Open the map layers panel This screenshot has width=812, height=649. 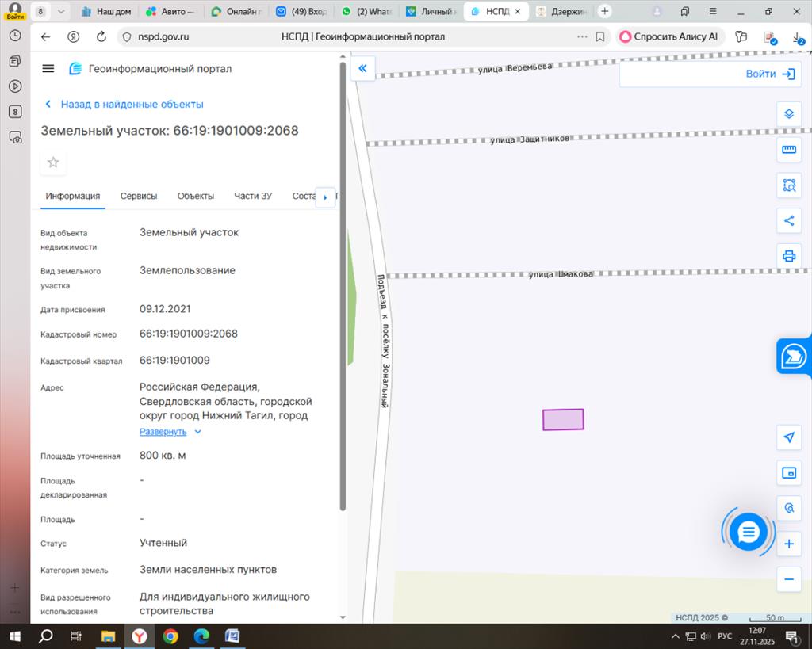[788, 114]
